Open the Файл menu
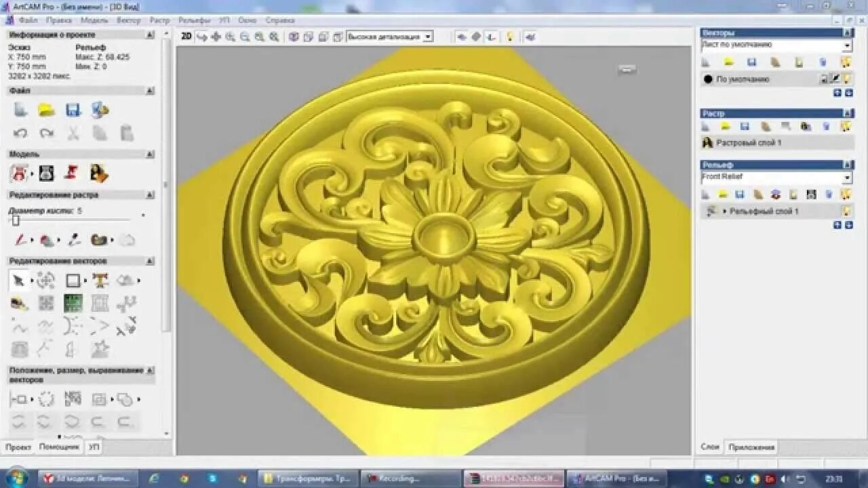Image resolution: width=868 pixels, height=488 pixels. point(28,20)
